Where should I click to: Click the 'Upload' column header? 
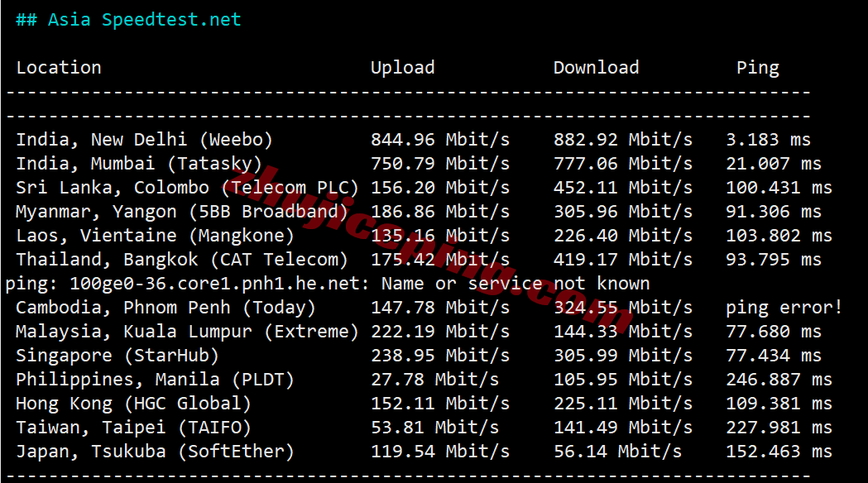pyautogui.click(x=402, y=68)
